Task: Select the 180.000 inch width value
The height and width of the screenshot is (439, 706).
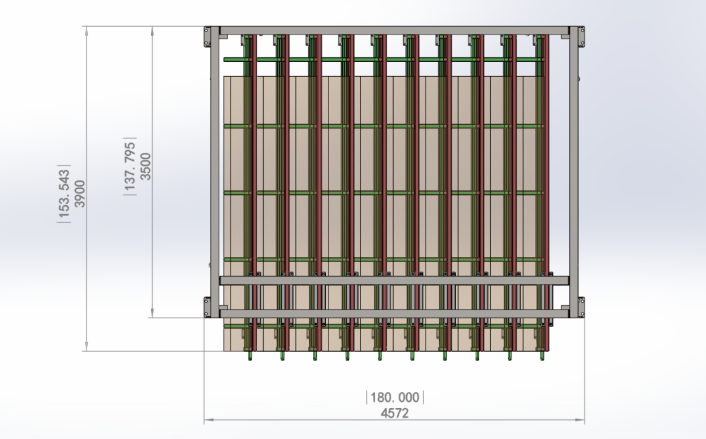Action: (395, 398)
